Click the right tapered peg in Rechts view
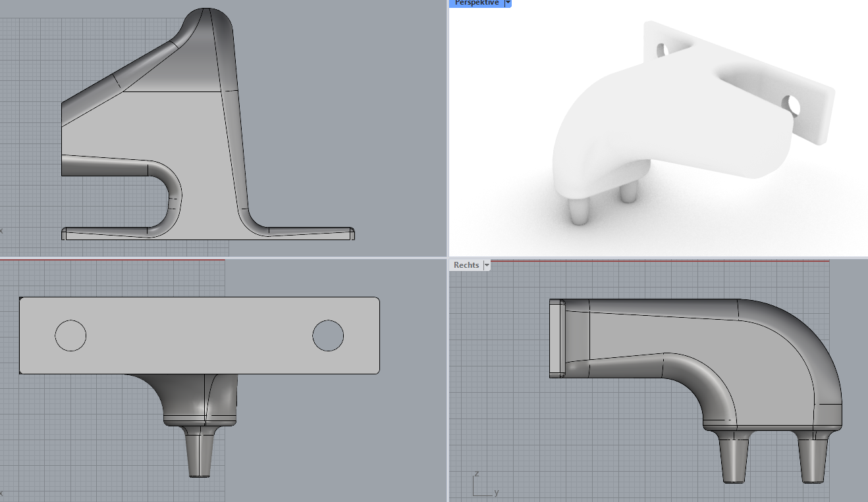 click(812, 459)
